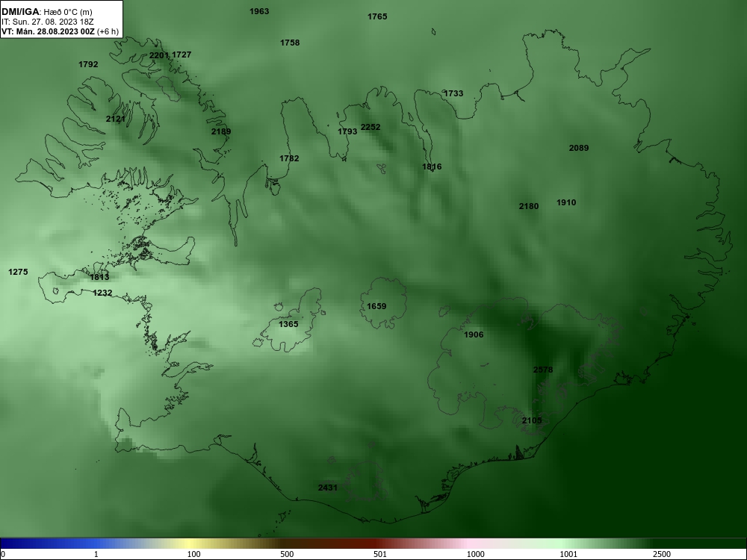Screen dimensions: 747x560
Task: Click the 2252 height value
Action: [x=371, y=127]
